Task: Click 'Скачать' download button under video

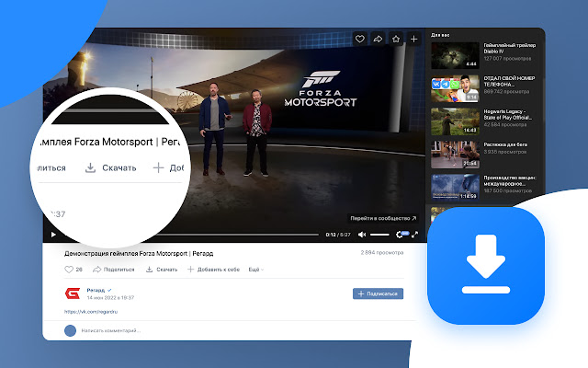Action: pos(162,270)
